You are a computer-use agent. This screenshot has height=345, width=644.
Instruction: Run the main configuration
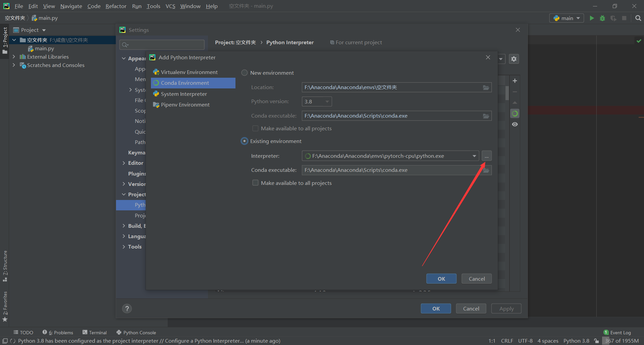click(592, 18)
